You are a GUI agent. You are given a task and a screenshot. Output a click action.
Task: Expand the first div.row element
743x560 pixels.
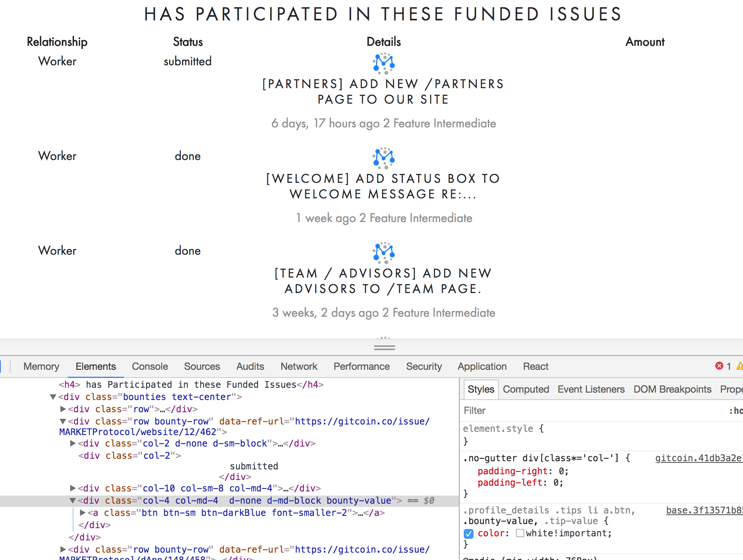click(63, 409)
